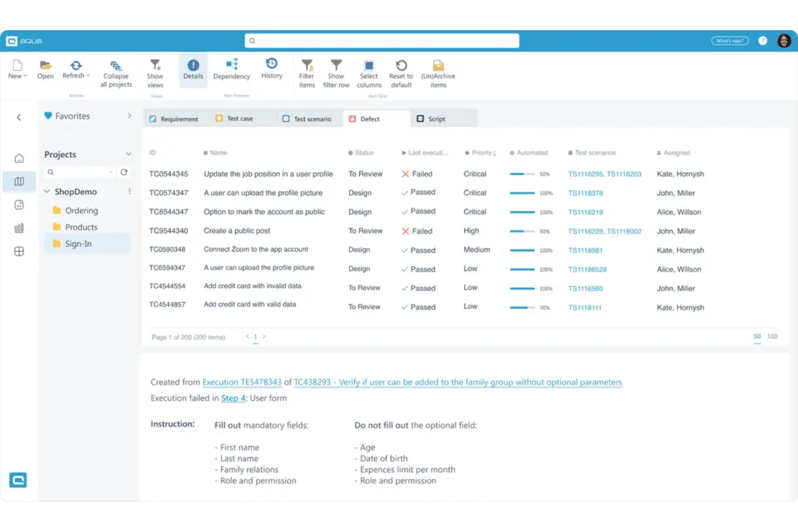The height and width of the screenshot is (532, 798).
Task: Click the Refresh toolbar icon
Action: [76, 65]
